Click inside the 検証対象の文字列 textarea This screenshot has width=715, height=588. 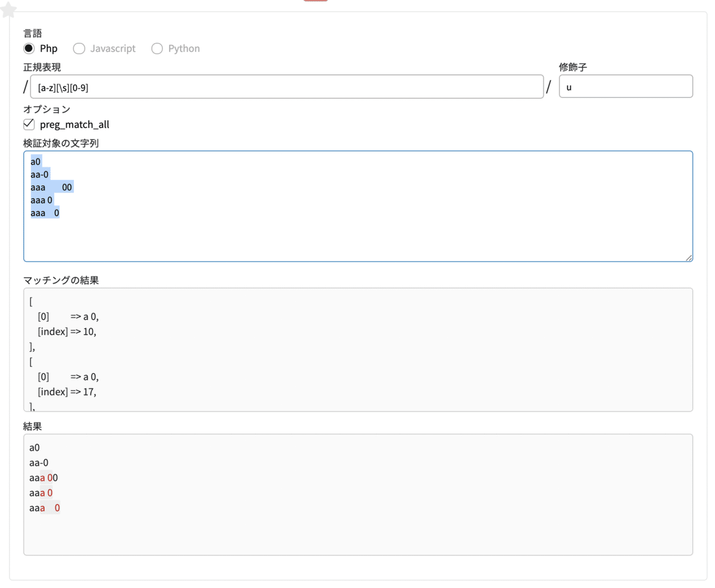click(x=358, y=206)
